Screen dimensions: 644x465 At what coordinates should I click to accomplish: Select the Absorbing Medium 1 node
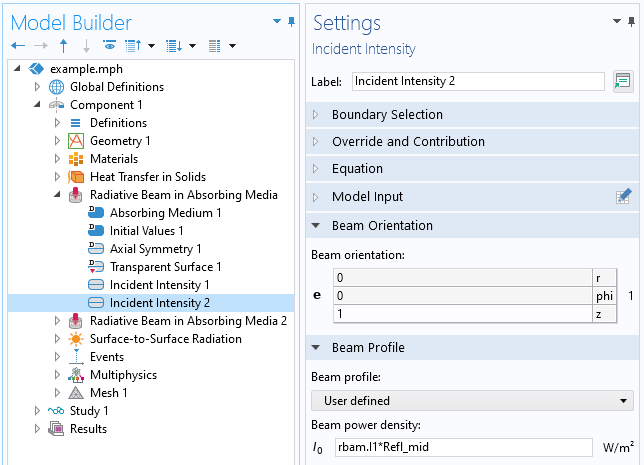click(165, 213)
